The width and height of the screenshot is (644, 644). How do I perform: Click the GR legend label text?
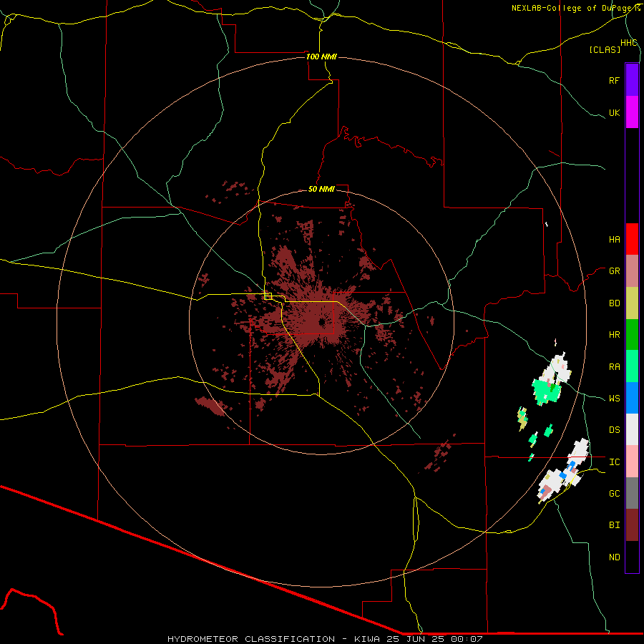pos(614,271)
